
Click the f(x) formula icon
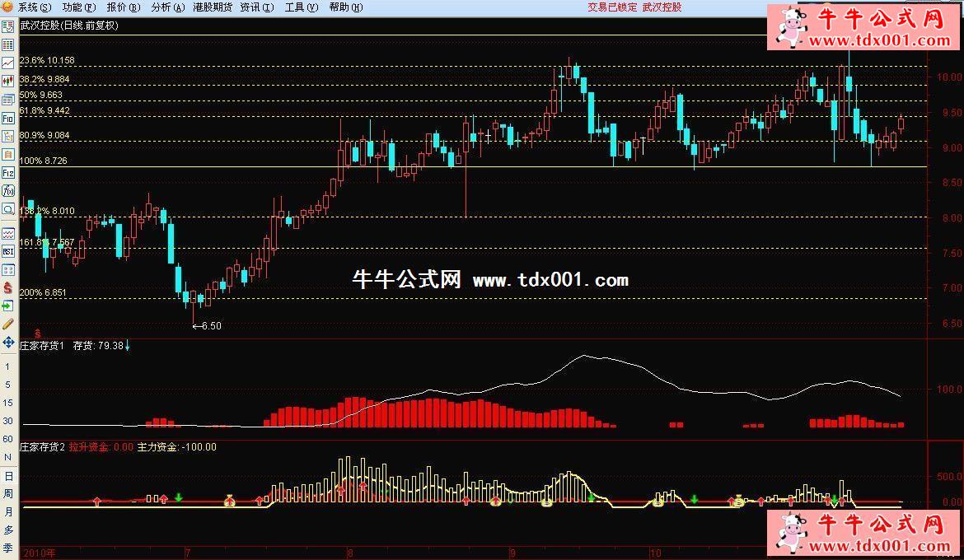(8, 191)
